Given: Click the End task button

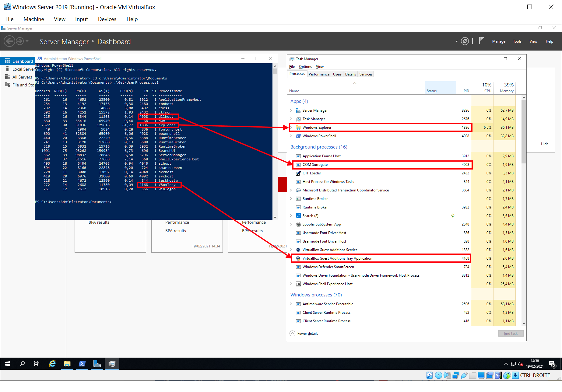Looking at the screenshot, I should coord(511,334).
